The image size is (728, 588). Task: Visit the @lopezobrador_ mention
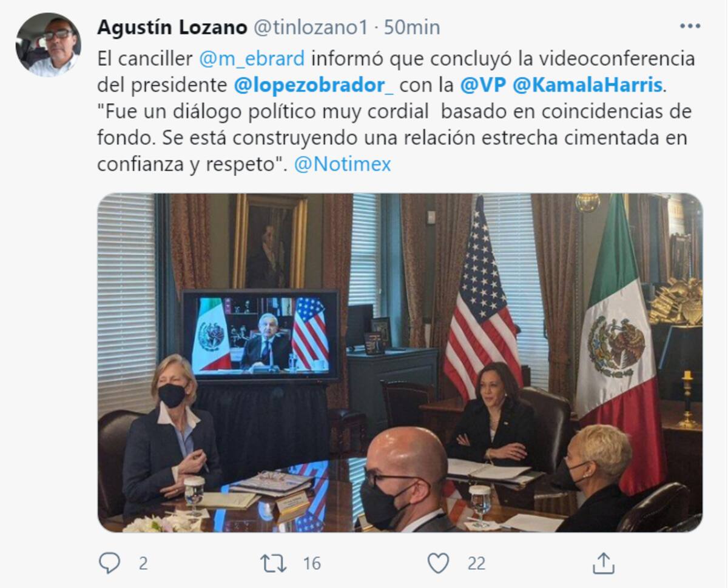(x=314, y=85)
